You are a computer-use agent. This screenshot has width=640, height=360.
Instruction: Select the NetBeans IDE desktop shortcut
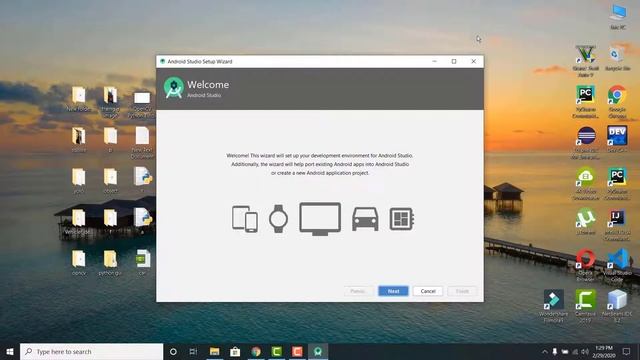click(x=617, y=305)
